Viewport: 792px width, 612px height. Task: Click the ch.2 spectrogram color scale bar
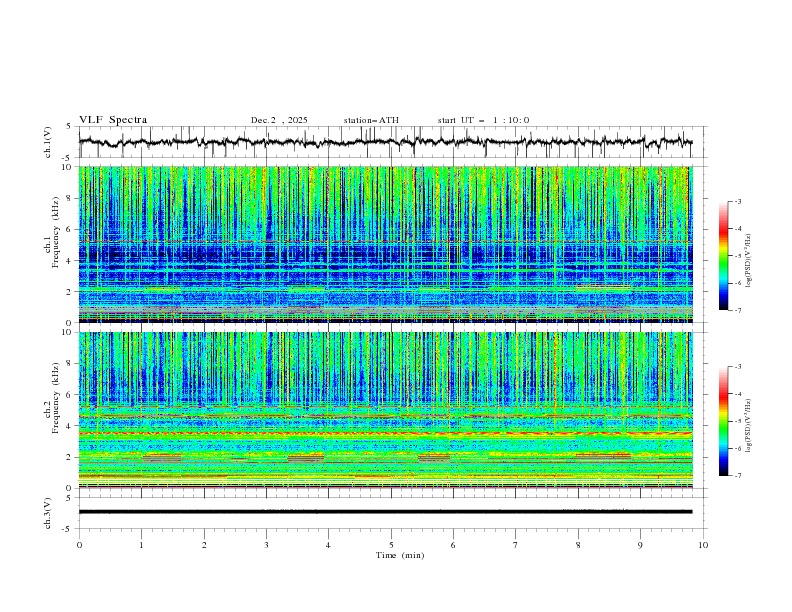[723, 421]
